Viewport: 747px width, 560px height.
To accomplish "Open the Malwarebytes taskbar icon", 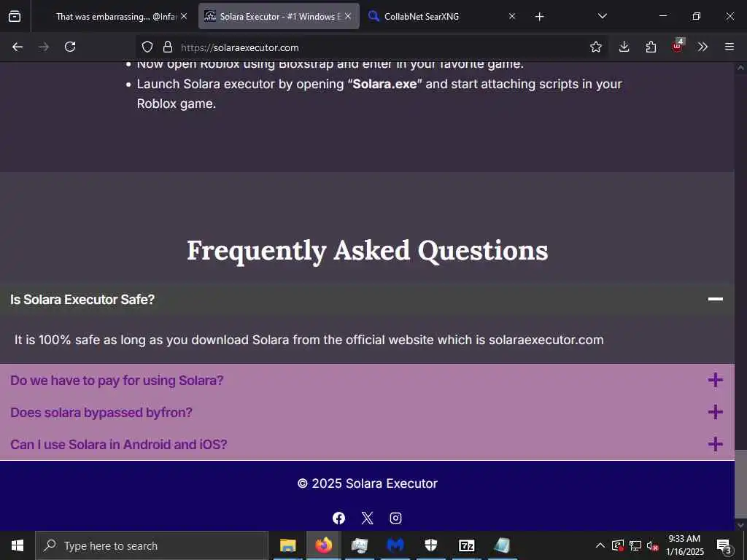I will tap(395, 545).
